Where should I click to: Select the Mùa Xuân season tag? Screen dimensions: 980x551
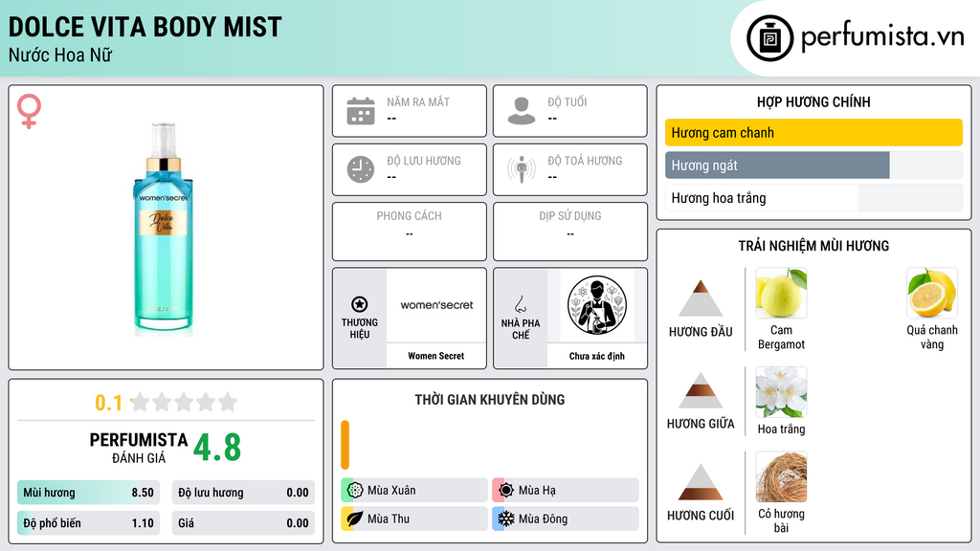[414, 491]
